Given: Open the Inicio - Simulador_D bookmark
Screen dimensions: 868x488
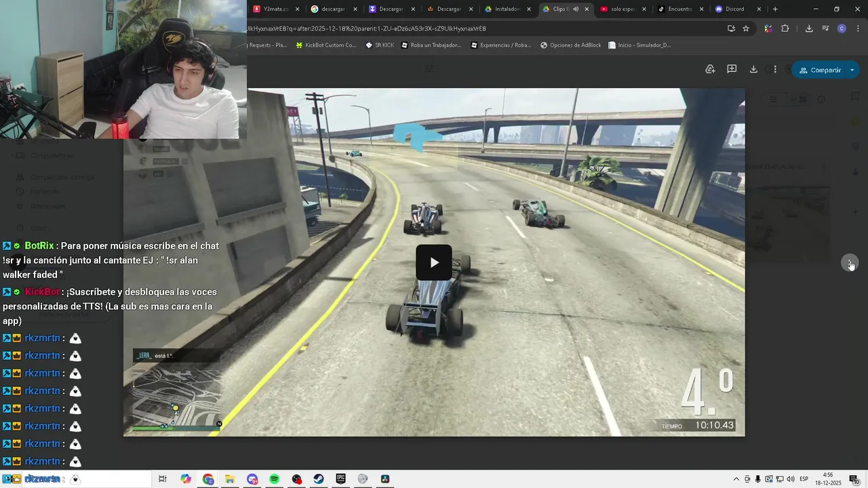Looking at the screenshot, I should pyautogui.click(x=639, y=45).
